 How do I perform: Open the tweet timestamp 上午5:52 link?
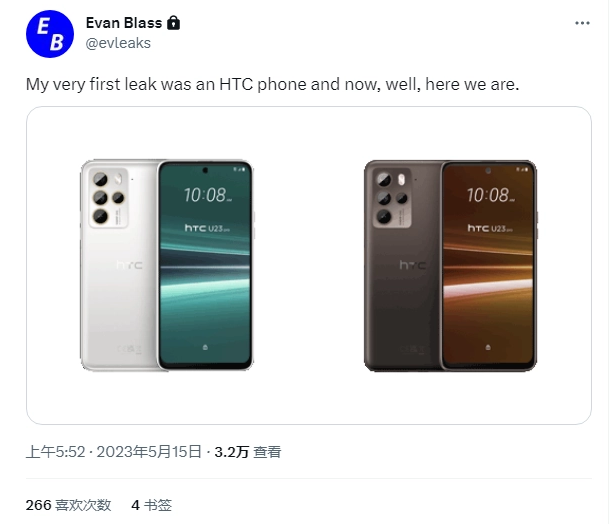[55, 452]
